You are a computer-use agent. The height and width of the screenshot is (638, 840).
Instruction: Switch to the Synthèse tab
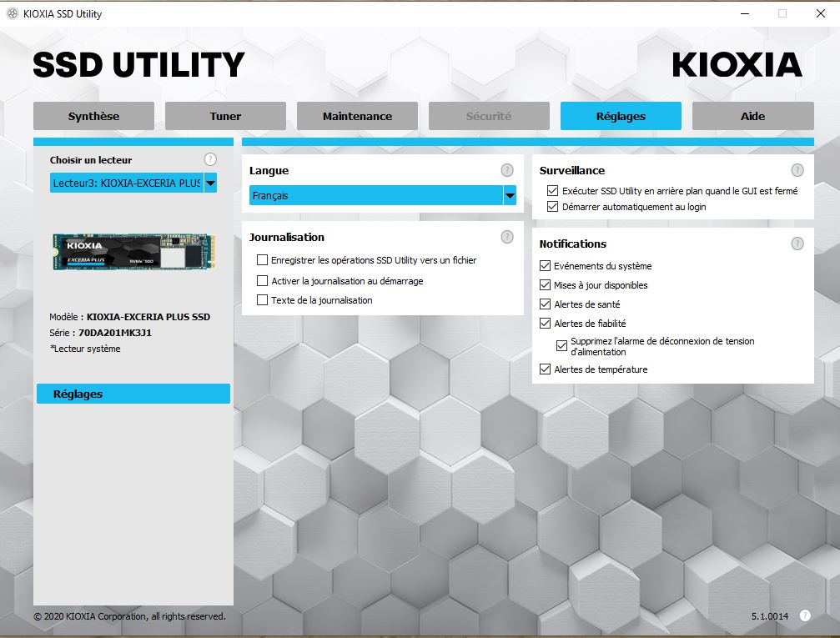click(93, 116)
